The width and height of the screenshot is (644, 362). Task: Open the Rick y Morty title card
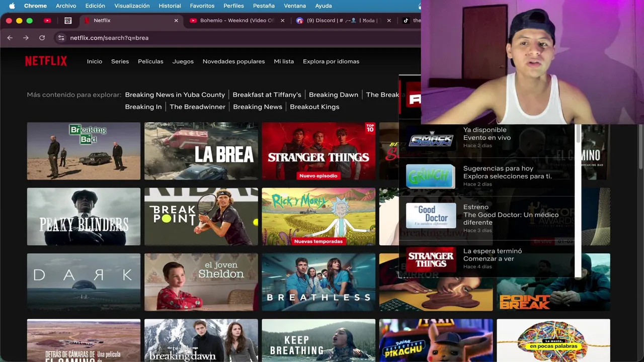tap(318, 217)
